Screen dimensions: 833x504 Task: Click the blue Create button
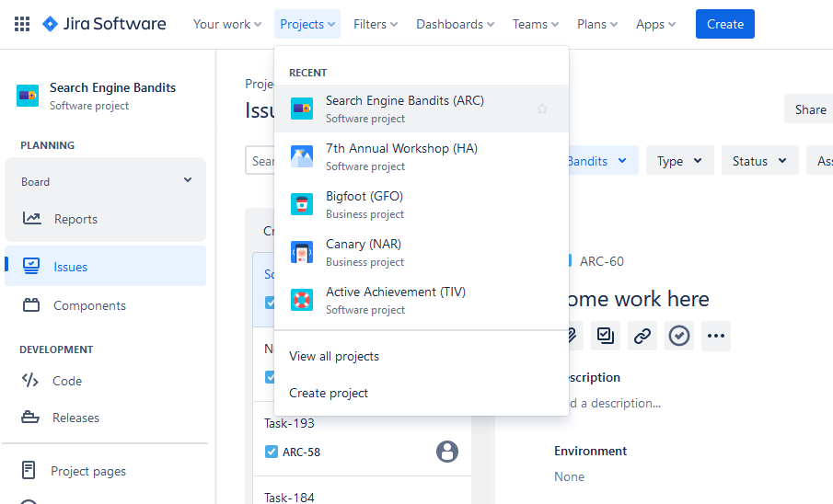click(x=724, y=24)
